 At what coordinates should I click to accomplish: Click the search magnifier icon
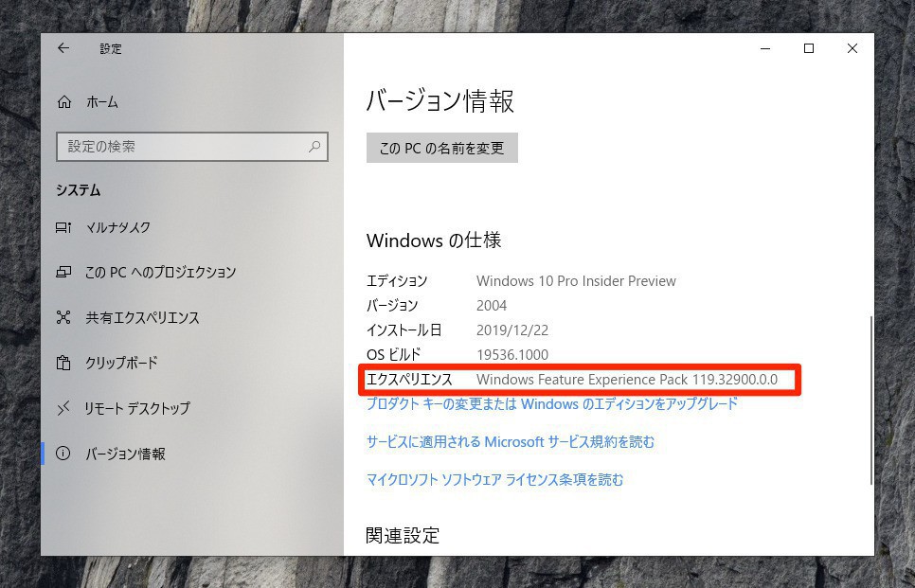(x=314, y=147)
